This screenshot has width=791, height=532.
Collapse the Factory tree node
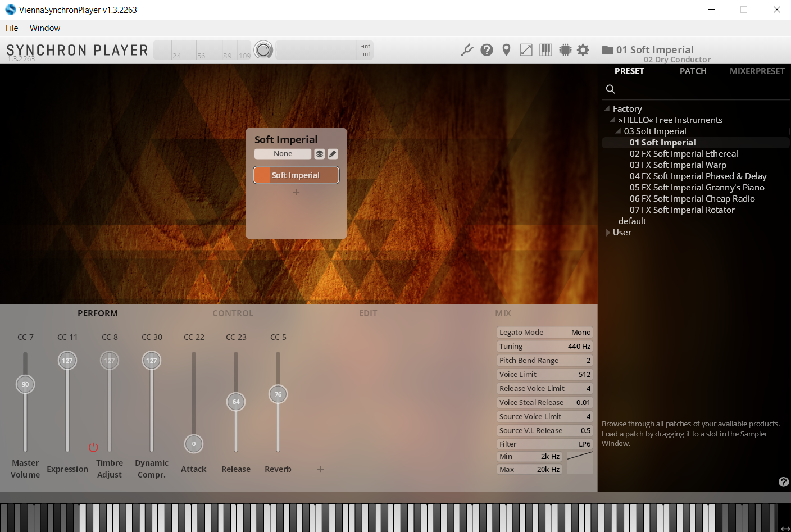607,108
